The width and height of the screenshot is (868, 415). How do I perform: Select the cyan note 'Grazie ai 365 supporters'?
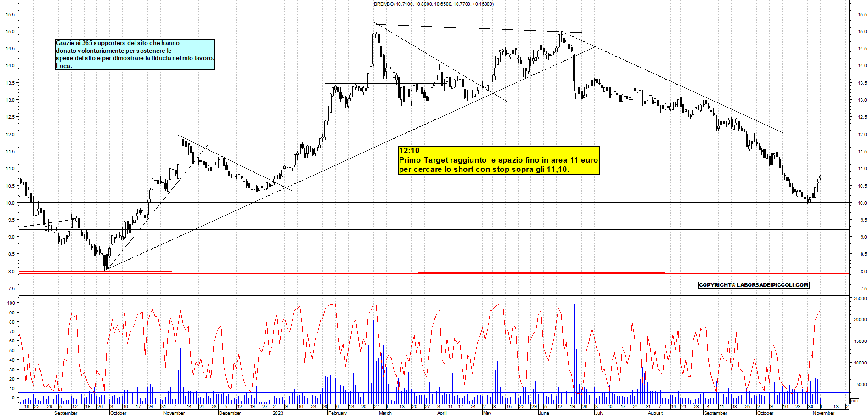(x=135, y=54)
